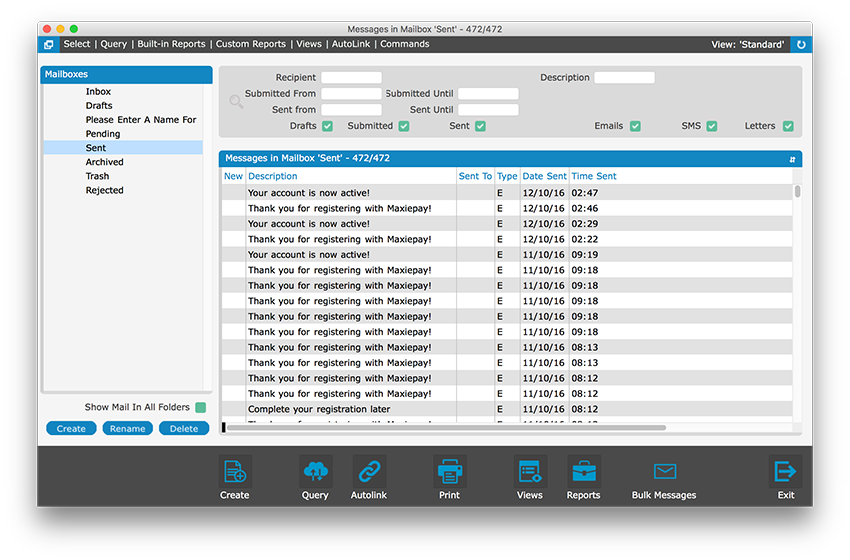
Task: Click the Recipient input field
Action: [351, 77]
